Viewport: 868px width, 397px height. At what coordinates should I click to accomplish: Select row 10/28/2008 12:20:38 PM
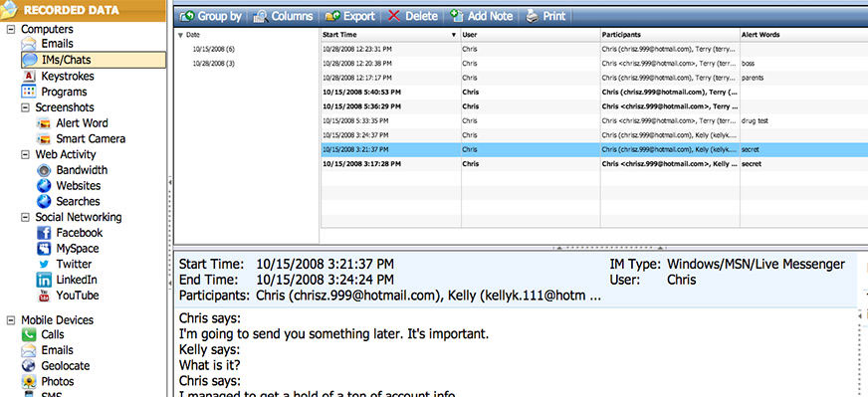(x=594, y=64)
